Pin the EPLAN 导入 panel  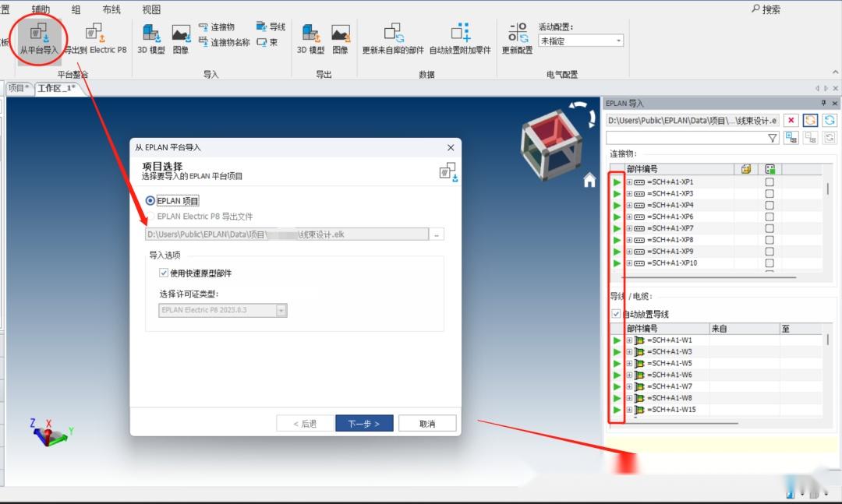pos(824,103)
